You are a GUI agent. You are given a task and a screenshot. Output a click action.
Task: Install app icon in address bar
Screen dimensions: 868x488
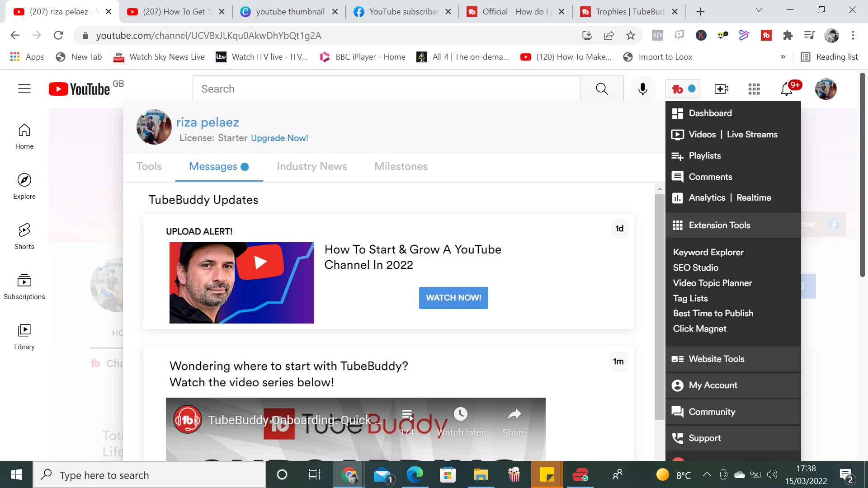point(587,35)
